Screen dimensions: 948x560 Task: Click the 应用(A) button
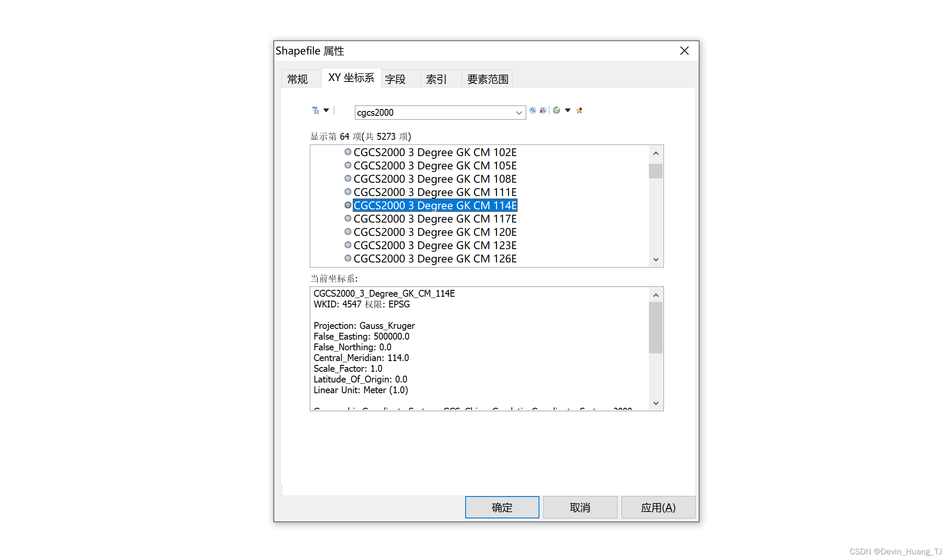(x=658, y=508)
